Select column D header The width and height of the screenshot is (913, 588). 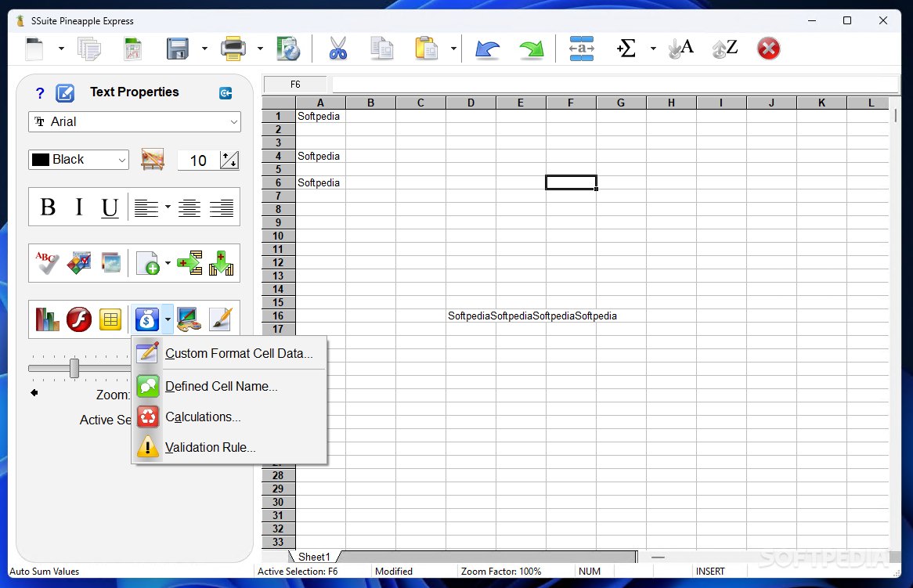471,103
